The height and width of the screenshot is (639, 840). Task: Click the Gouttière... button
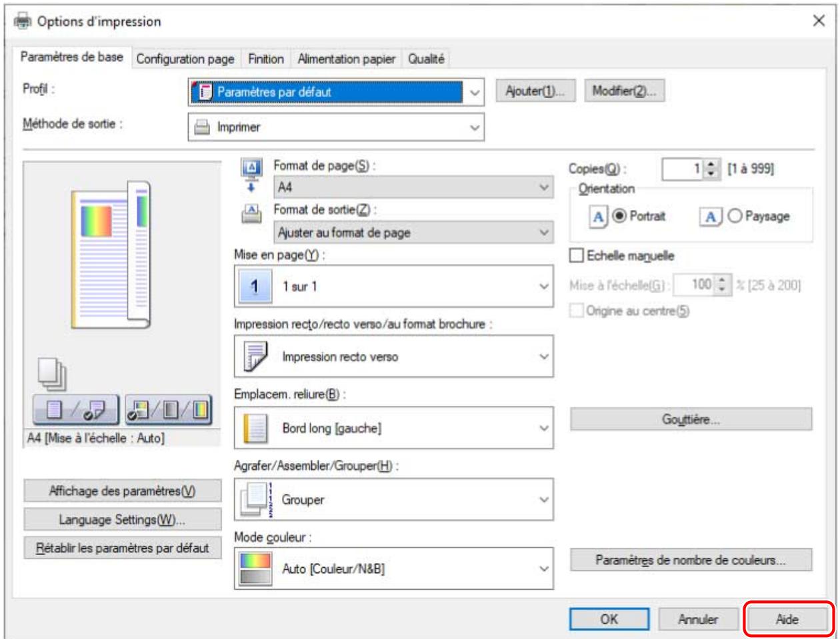691,419
